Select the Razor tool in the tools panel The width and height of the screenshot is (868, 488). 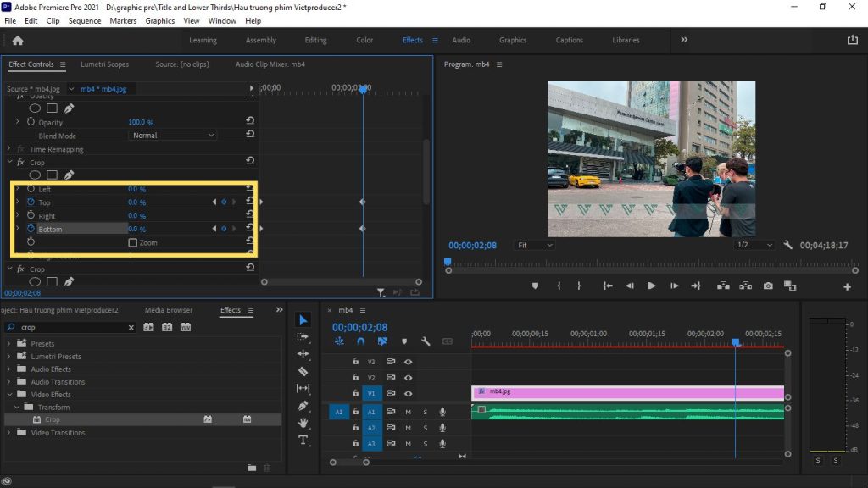point(303,371)
